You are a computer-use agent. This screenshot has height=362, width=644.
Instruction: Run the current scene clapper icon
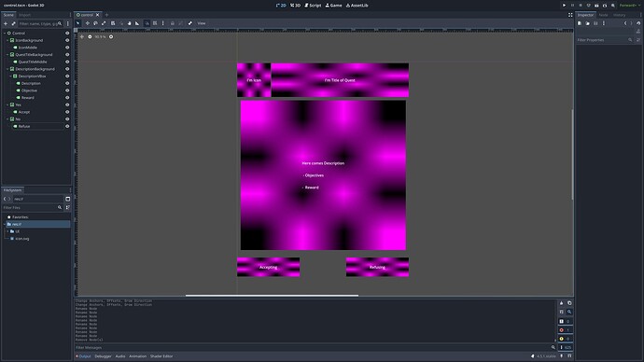point(596,6)
